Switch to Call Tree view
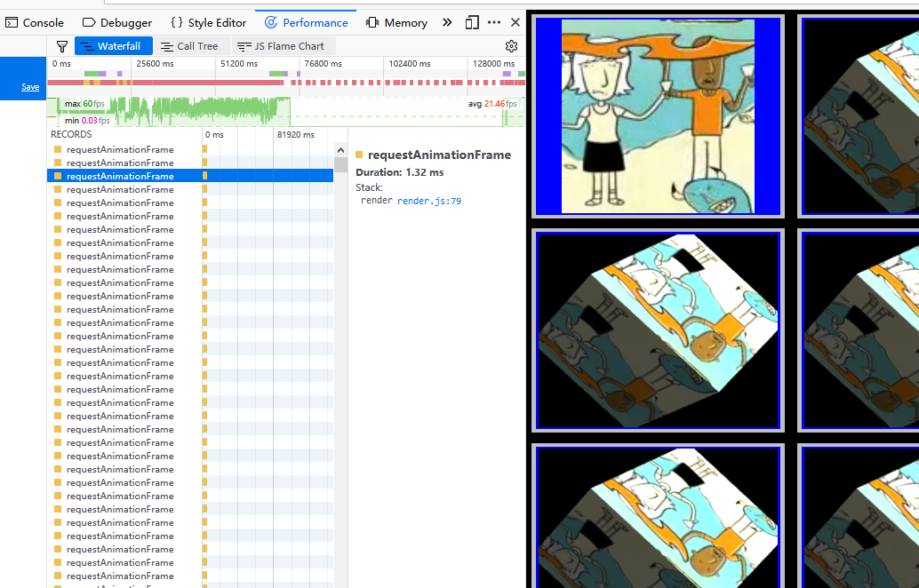 click(190, 46)
